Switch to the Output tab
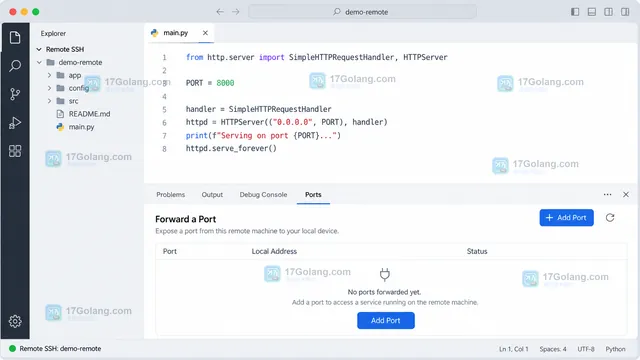Screen dimensions: 640x360 [212, 195]
